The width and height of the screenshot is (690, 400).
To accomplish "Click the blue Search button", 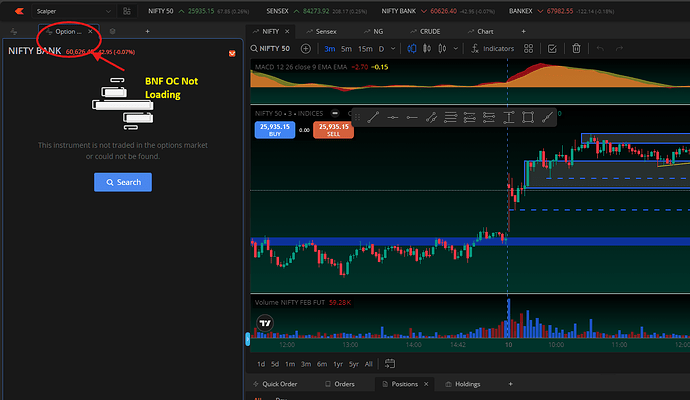I will pyautogui.click(x=123, y=182).
